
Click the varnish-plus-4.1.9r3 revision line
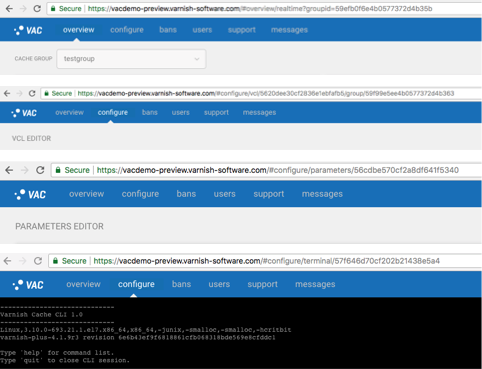(x=138, y=338)
